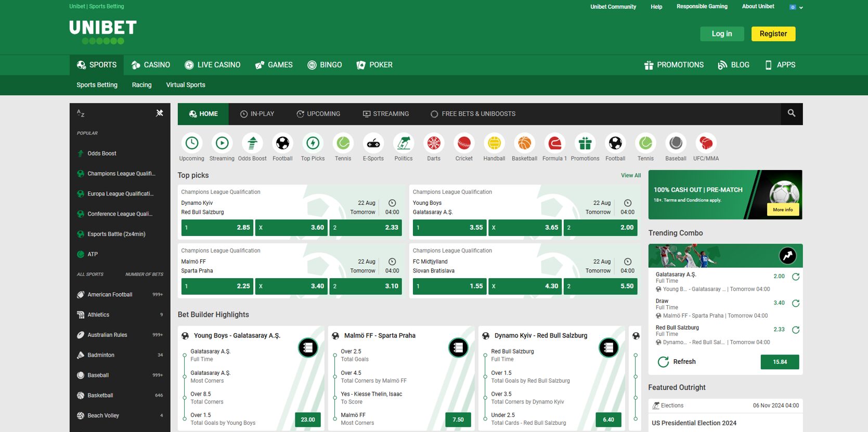Screen dimensions: 868x432
Task: Select Galatasaray win odds 2.00 in Top picks
Action: click(601, 228)
